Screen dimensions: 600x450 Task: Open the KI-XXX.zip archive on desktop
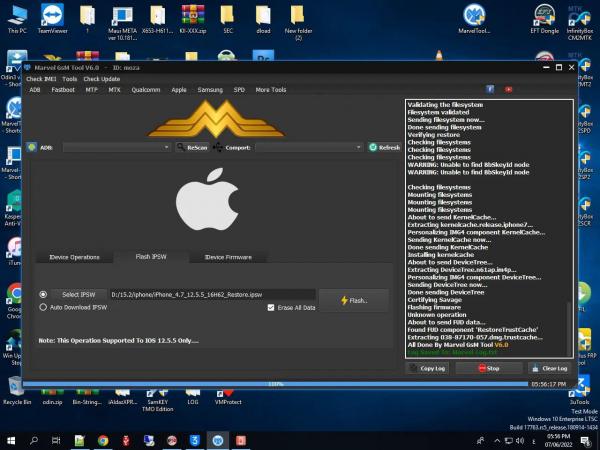point(193,19)
